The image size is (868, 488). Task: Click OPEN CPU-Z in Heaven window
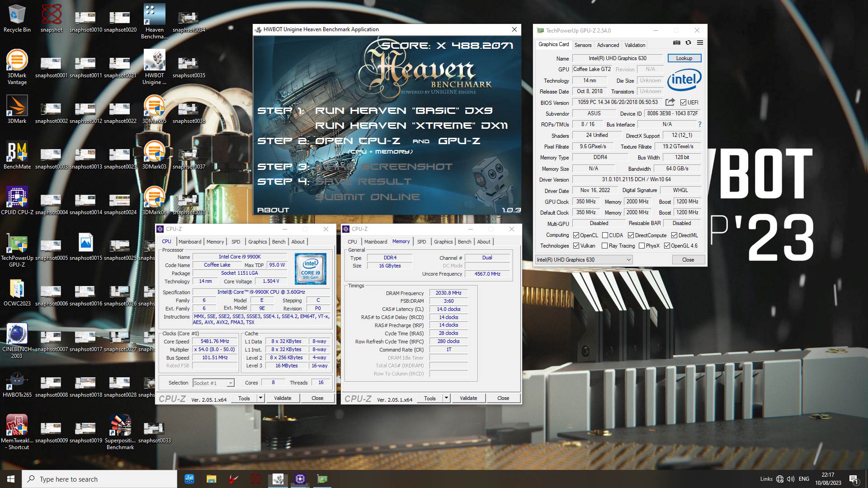point(357,141)
